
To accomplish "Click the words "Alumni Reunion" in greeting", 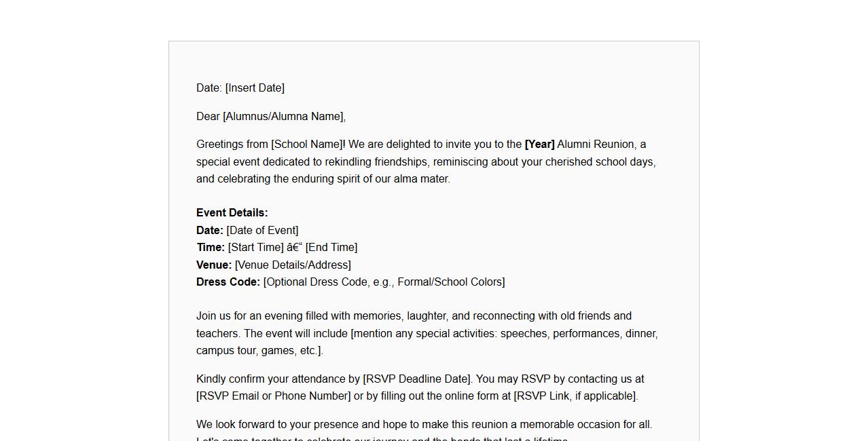I will coord(596,145).
